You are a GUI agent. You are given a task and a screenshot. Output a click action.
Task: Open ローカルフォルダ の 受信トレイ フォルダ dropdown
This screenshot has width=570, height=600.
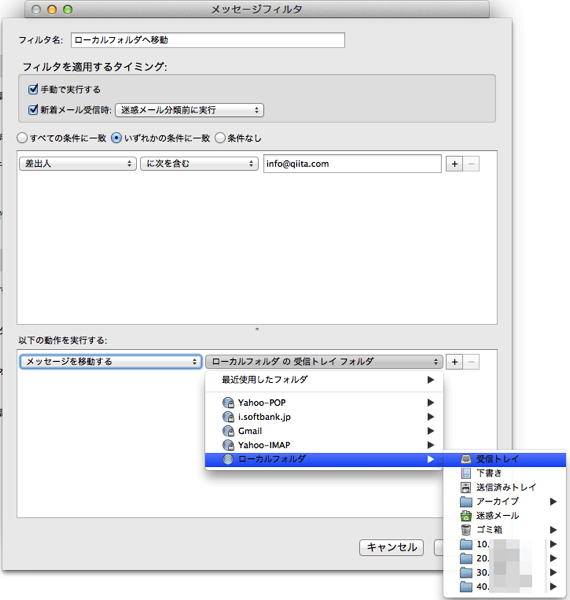click(x=324, y=362)
